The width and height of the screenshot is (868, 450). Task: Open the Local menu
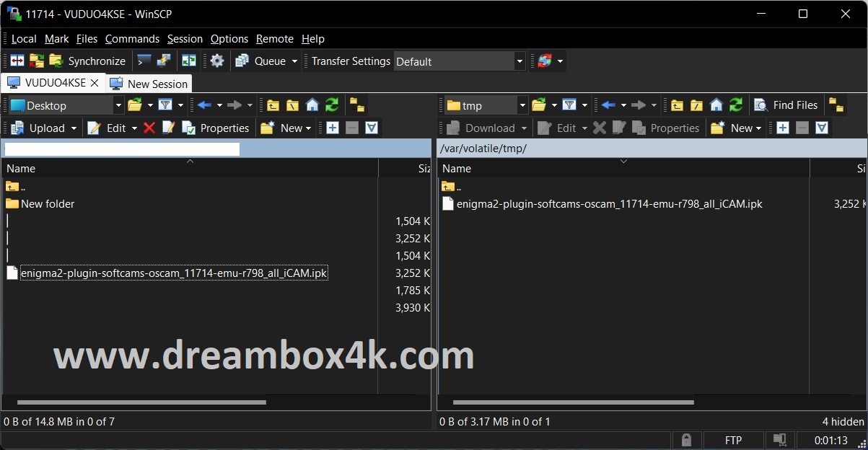(24, 39)
